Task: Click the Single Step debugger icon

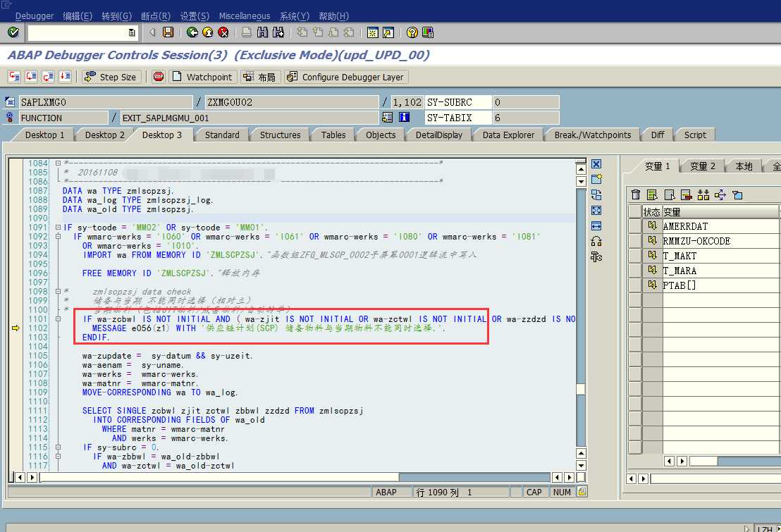Action: 14,77
